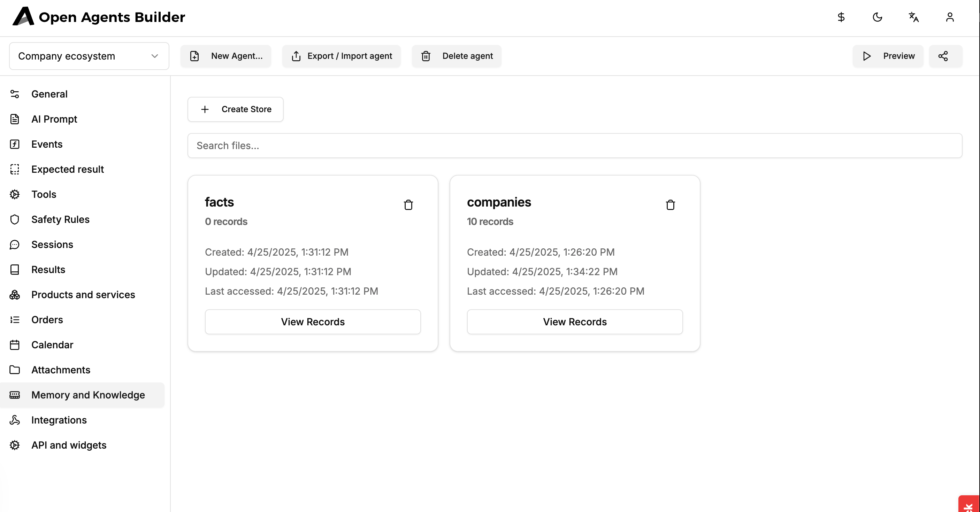980x512 pixels.
Task: Click the share icon button
Action: click(x=945, y=56)
